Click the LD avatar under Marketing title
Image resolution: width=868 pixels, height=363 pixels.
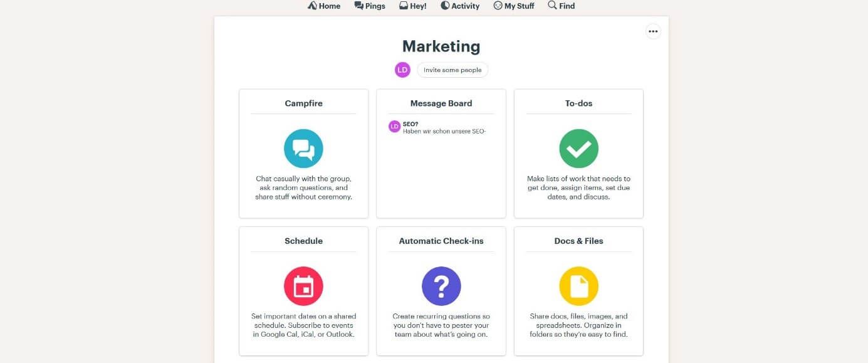[402, 70]
